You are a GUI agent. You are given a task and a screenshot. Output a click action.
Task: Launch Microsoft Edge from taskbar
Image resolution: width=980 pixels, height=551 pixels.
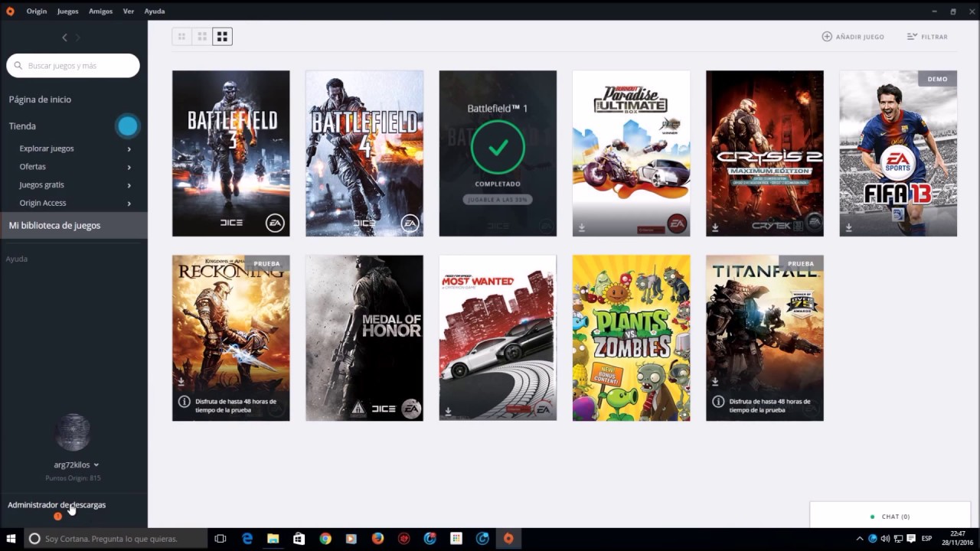point(247,539)
